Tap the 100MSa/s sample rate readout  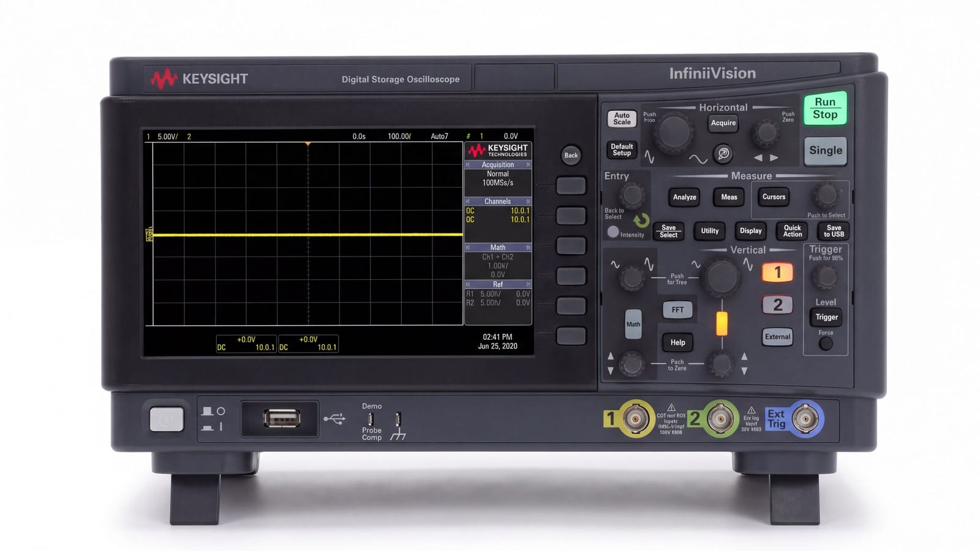coord(498,183)
